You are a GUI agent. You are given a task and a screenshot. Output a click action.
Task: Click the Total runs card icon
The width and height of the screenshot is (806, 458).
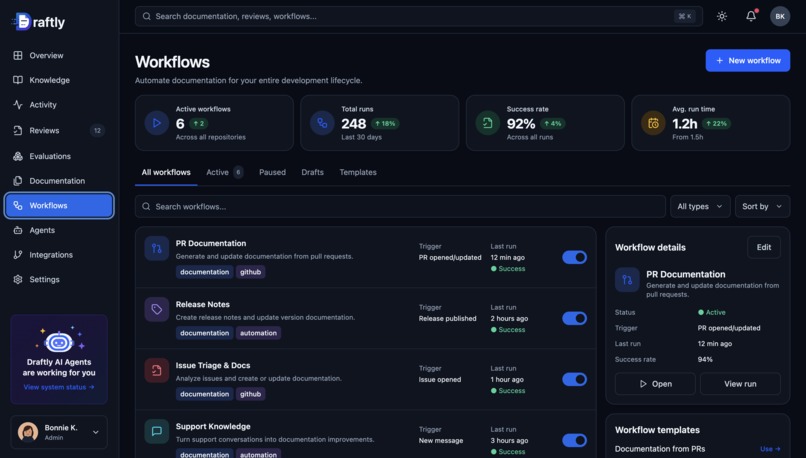coord(322,123)
